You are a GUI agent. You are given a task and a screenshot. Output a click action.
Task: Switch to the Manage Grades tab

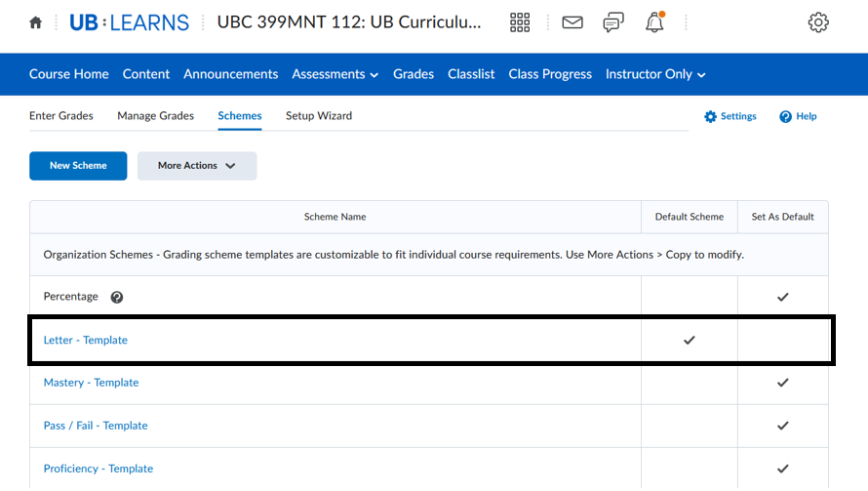click(155, 115)
